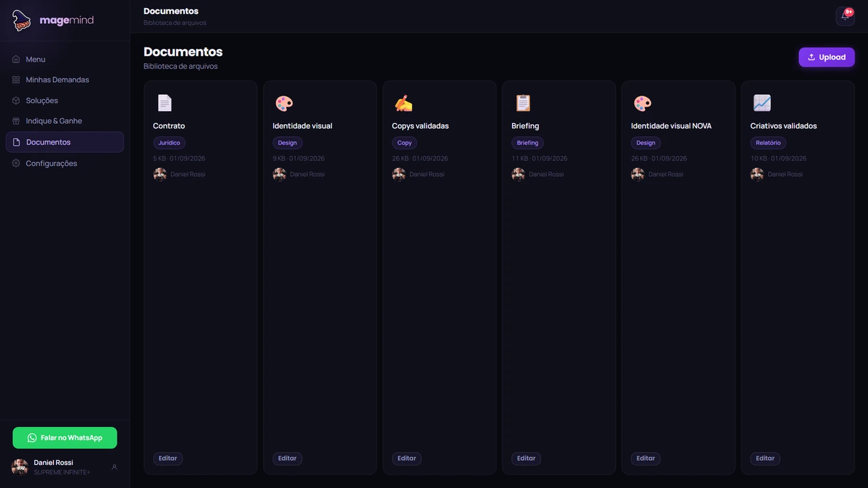The height and width of the screenshot is (488, 868).
Task: Click the Criativos validados chart icon
Action: pos(762,103)
